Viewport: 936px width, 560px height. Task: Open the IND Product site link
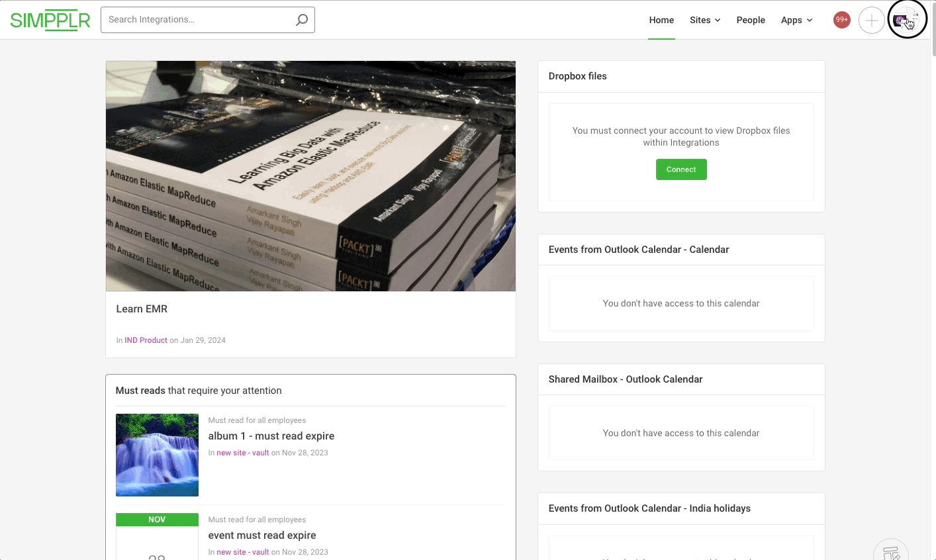click(x=146, y=340)
